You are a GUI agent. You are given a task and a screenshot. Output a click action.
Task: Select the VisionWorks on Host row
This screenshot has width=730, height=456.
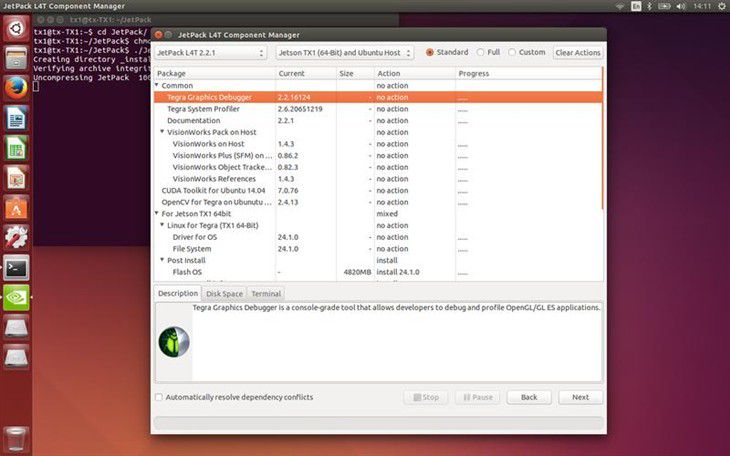378,144
